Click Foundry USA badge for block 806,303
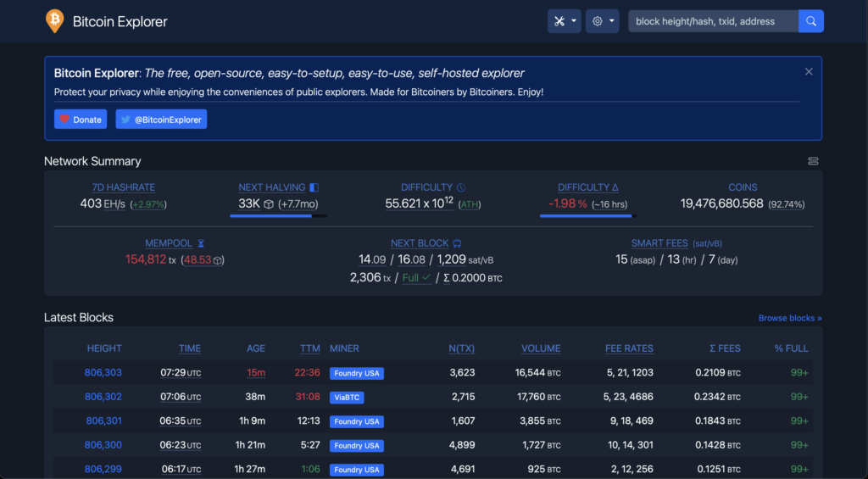The width and height of the screenshot is (868, 479). click(x=357, y=373)
